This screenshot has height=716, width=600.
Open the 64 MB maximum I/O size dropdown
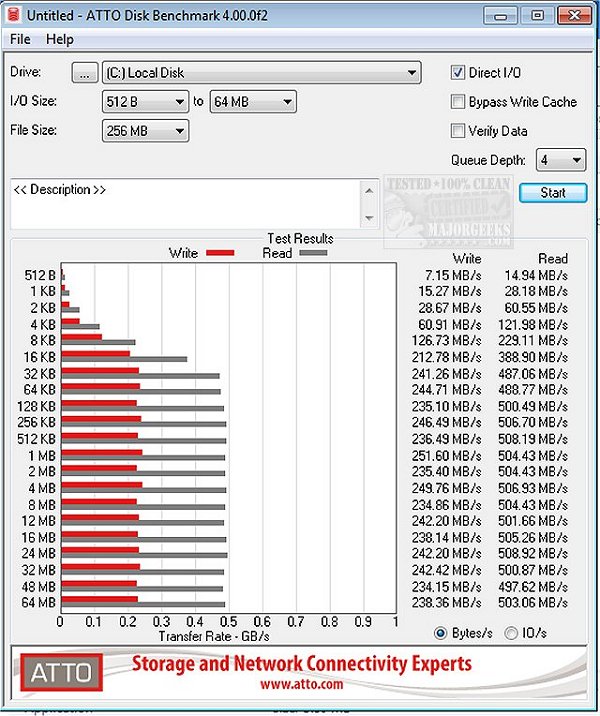pyautogui.click(x=253, y=101)
